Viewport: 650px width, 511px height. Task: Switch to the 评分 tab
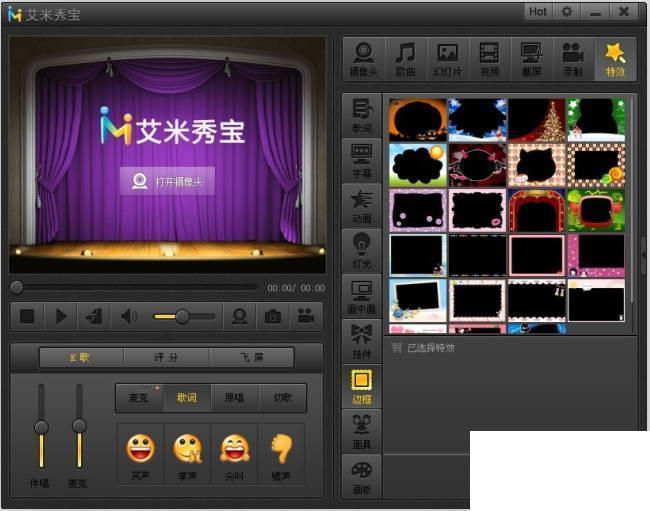pos(166,357)
